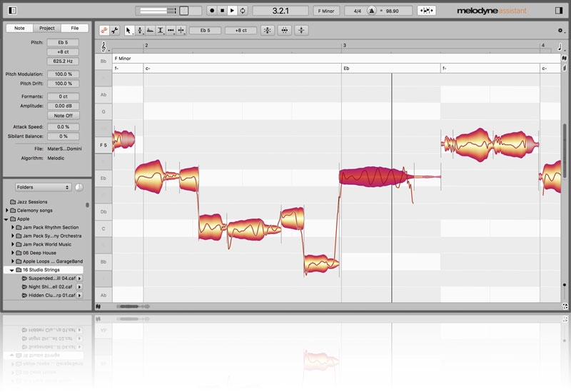
Task: Toggle the left info pane icon
Action: pyautogui.click(x=11, y=11)
